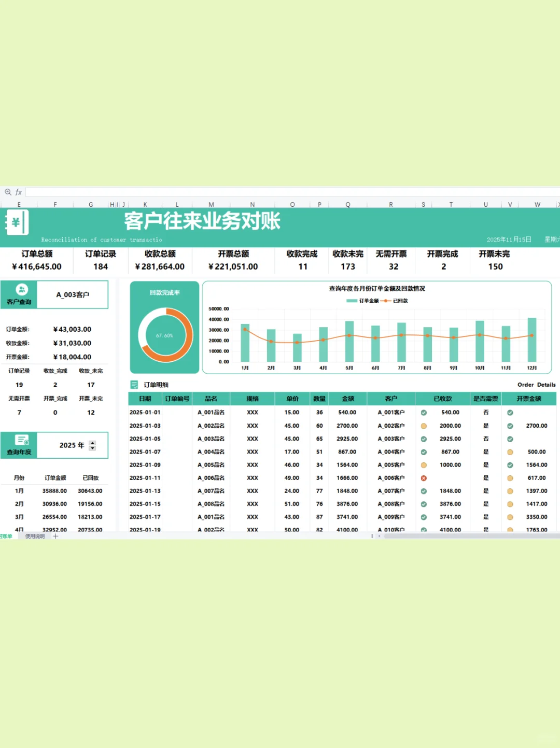Click the magnifier icon in the formula bar
This screenshot has width=560, height=748.
click(8, 192)
